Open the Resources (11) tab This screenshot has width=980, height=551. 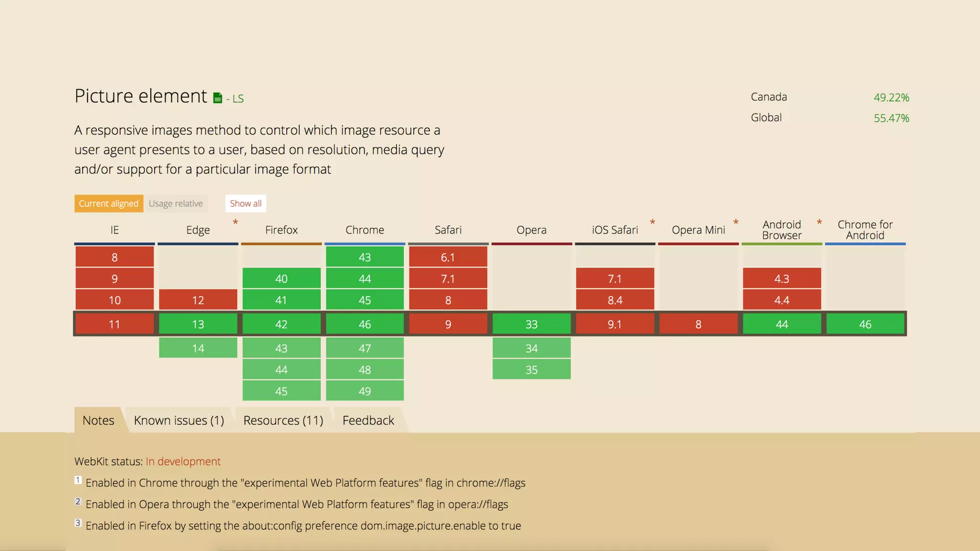pos(283,420)
